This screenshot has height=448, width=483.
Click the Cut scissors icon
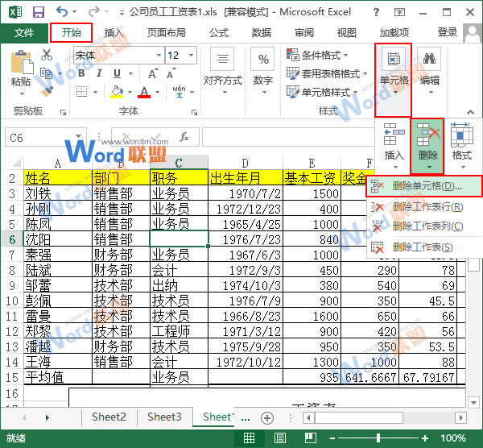(46, 55)
